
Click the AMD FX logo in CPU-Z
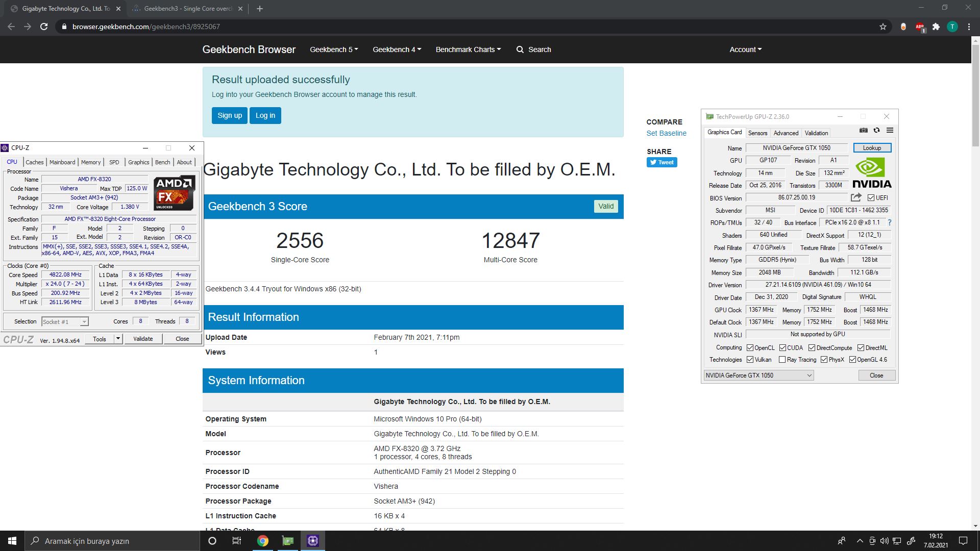pos(174,193)
